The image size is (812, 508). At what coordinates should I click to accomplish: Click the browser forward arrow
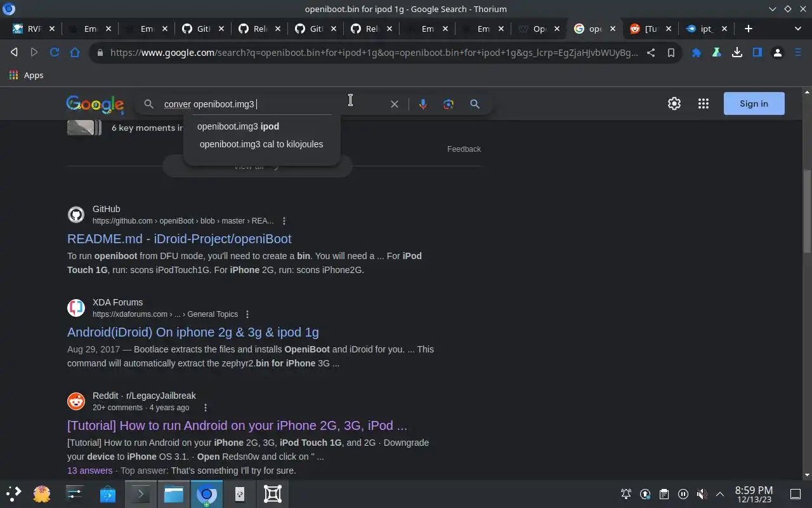[34, 53]
